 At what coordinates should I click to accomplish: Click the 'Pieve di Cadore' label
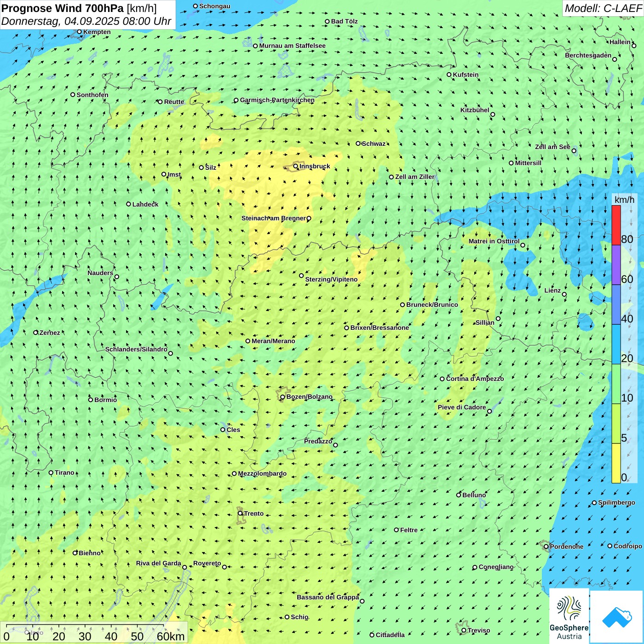[462, 407]
